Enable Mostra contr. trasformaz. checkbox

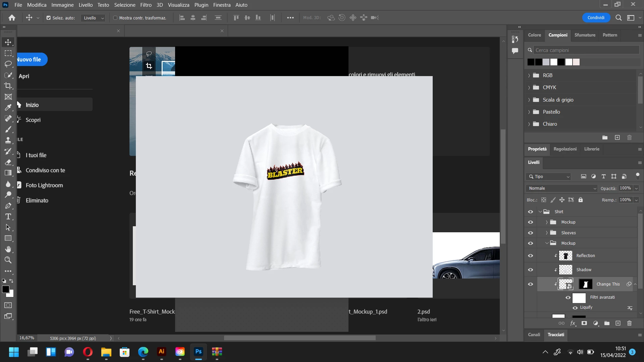115,18
